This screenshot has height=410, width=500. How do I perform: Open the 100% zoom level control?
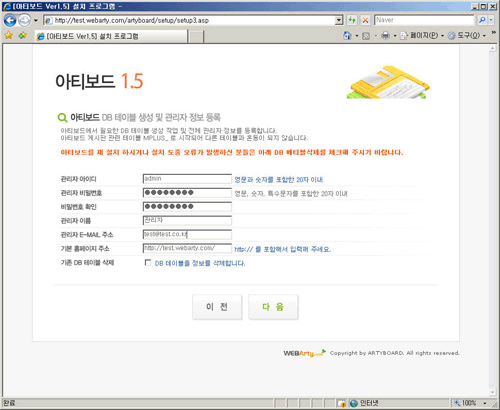point(469,403)
